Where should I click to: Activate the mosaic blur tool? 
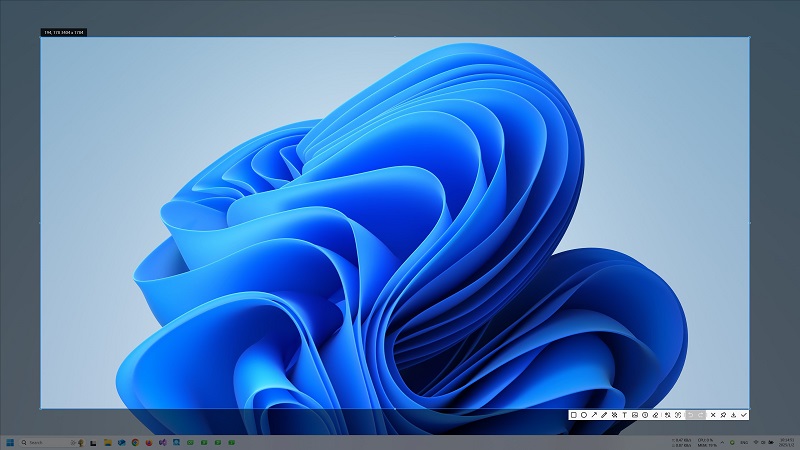(x=614, y=415)
